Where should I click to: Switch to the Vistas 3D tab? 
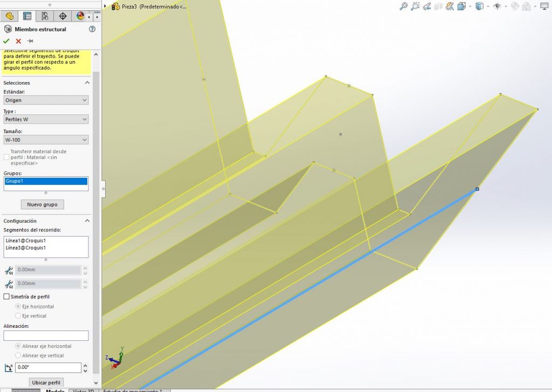pyautogui.click(x=84, y=389)
